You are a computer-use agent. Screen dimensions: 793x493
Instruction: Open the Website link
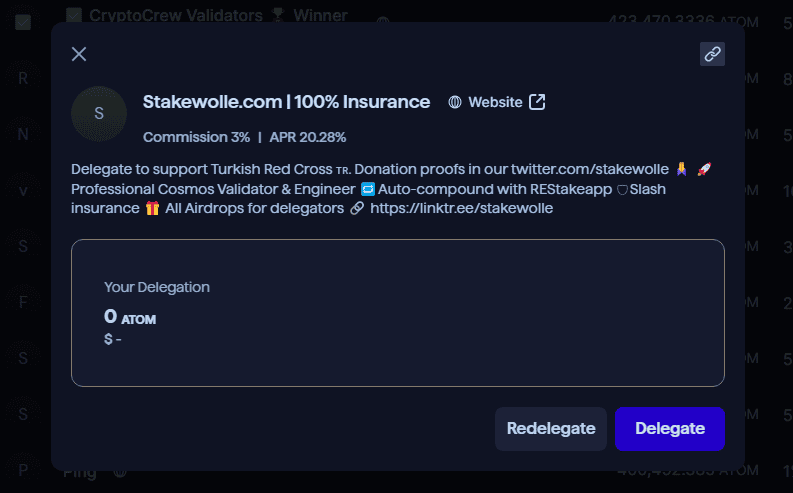[496, 102]
